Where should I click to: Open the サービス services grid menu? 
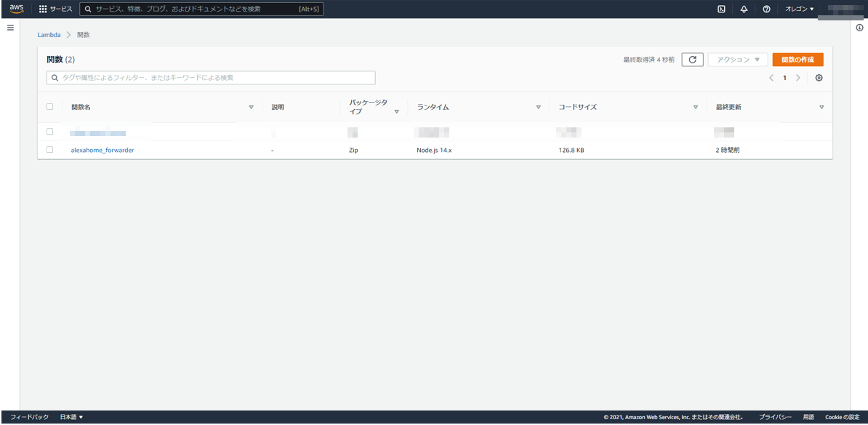[x=55, y=9]
